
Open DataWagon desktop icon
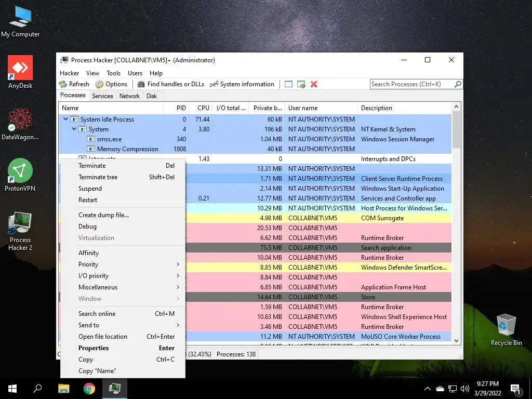point(20,124)
